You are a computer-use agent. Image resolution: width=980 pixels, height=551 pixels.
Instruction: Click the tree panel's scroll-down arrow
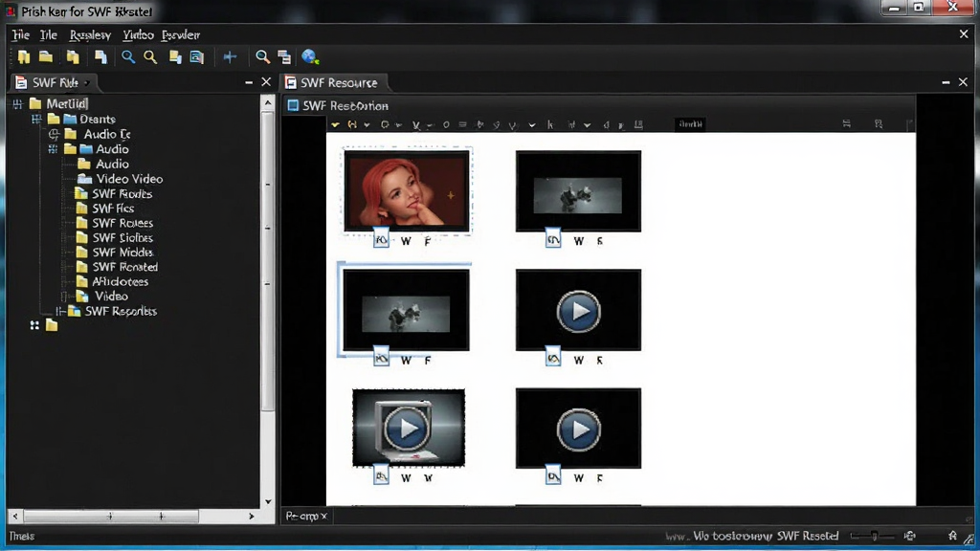[x=268, y=501]
